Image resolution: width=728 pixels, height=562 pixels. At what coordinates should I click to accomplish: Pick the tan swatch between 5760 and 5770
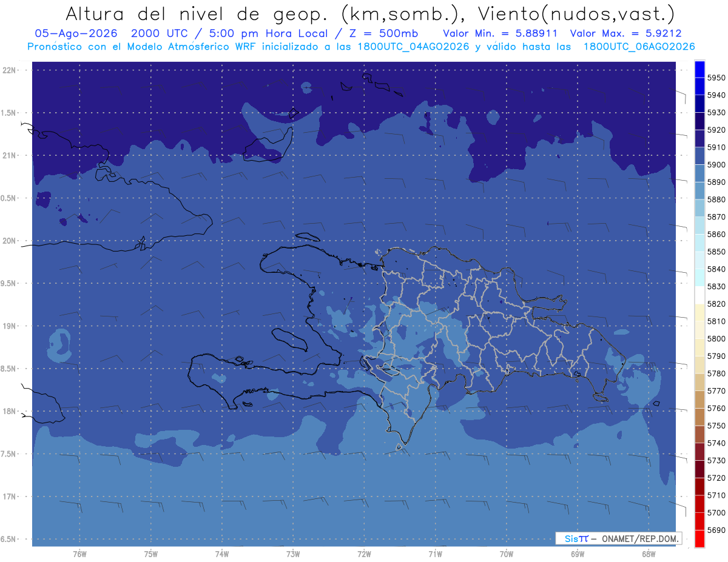pyautogui.click(x=699, y=400)
